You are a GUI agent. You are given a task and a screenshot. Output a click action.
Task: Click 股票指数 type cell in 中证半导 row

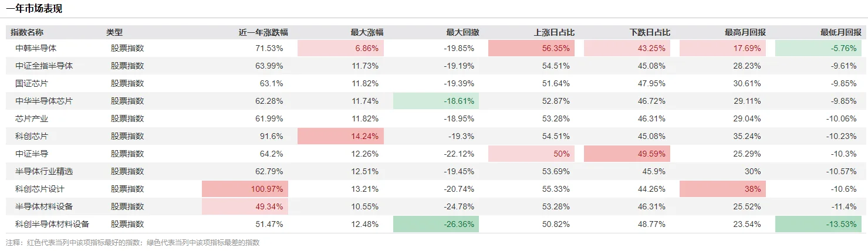tap(127, 154)
